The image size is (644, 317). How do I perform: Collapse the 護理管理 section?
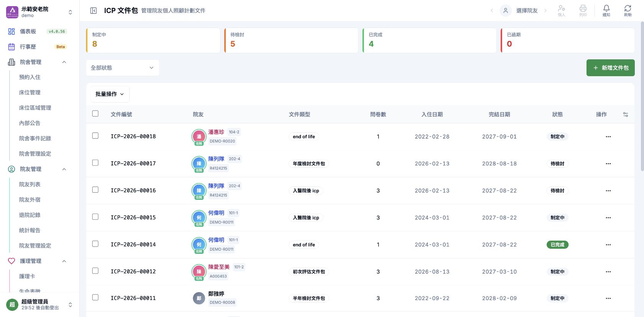click(x=64, y=261)
